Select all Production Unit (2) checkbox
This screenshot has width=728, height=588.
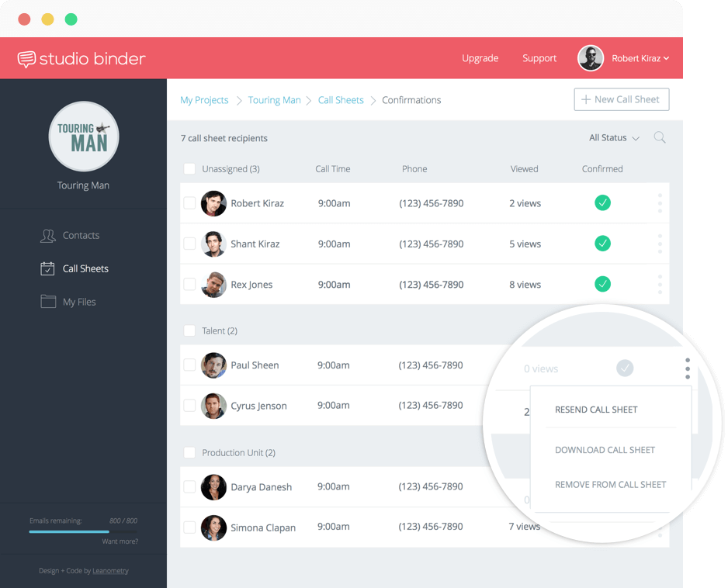pyautogui.click(x=189, y=452)
